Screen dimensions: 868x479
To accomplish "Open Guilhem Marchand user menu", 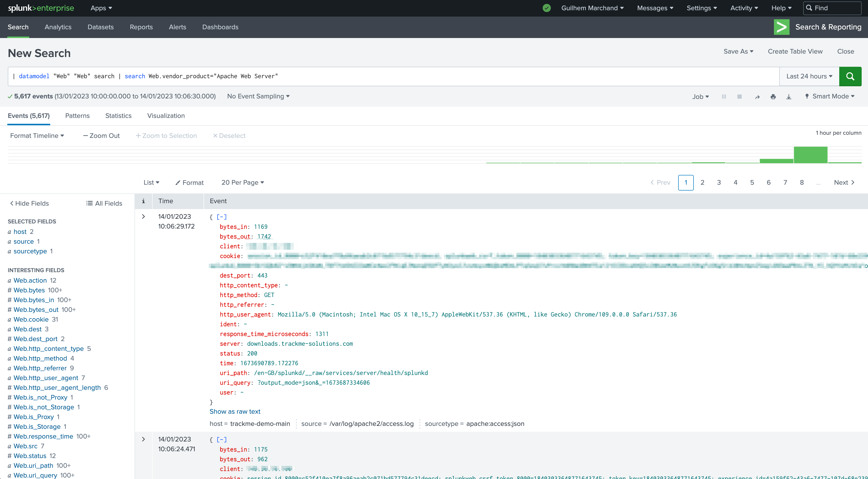I will 592,8.
